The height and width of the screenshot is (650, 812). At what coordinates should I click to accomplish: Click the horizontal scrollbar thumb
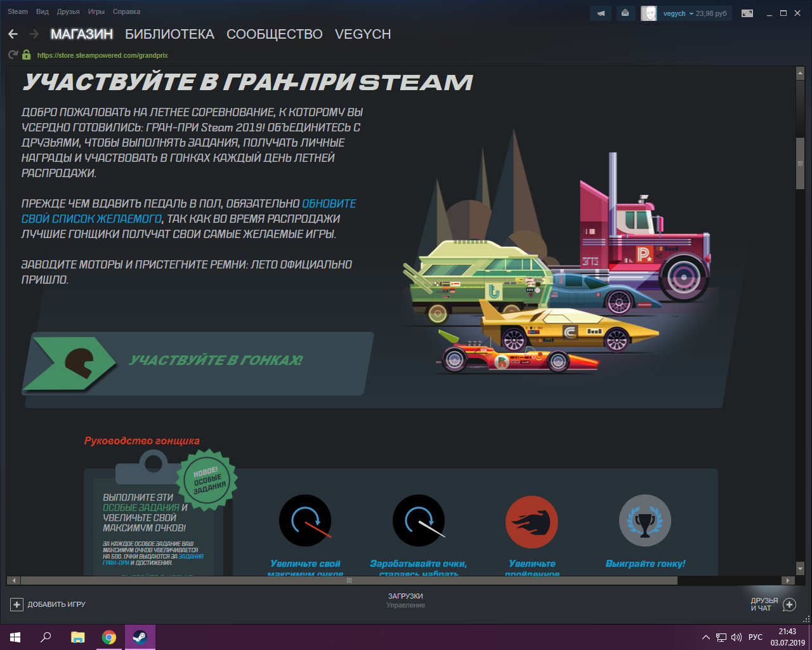click(349, 580)
